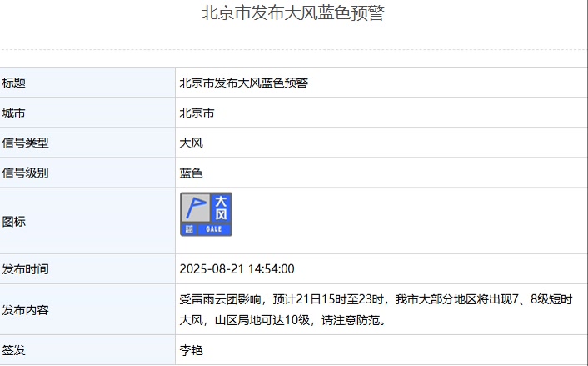Image resolution: width=588 pixels, height=366 pixels.
Task: Click the page heading 北京市发布大风蓝色预警
Action: click(x=292, y=13)
